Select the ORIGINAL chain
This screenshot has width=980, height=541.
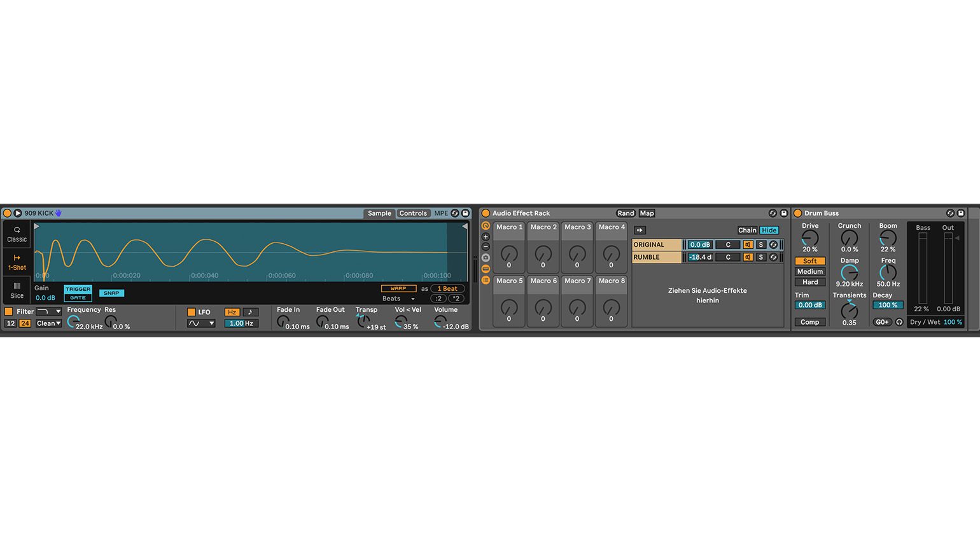click(657, 244)
